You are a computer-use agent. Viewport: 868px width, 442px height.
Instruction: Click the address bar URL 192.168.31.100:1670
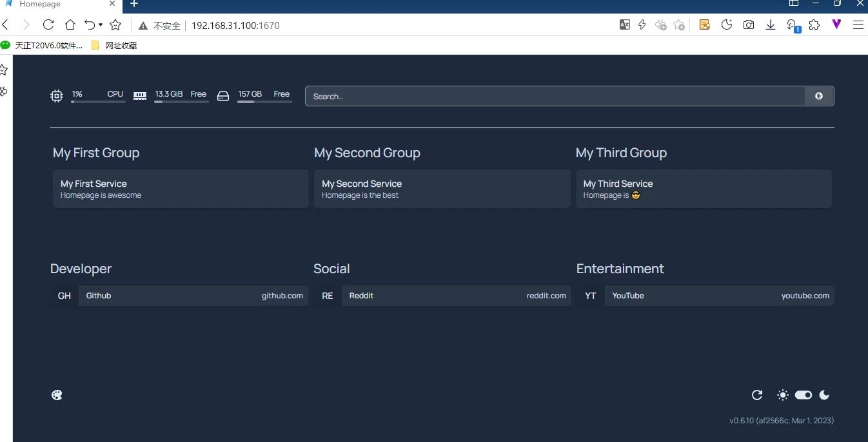[235, 26]
